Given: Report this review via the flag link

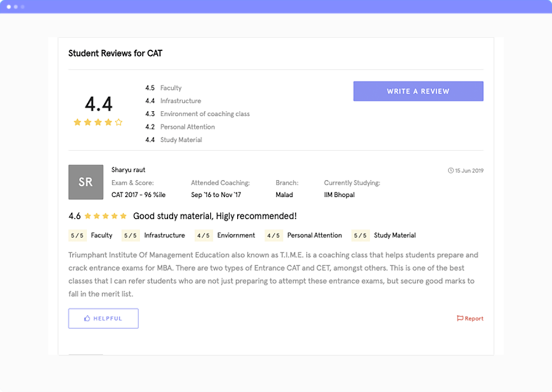Looking at the screenshot, I should click(470, 318).
